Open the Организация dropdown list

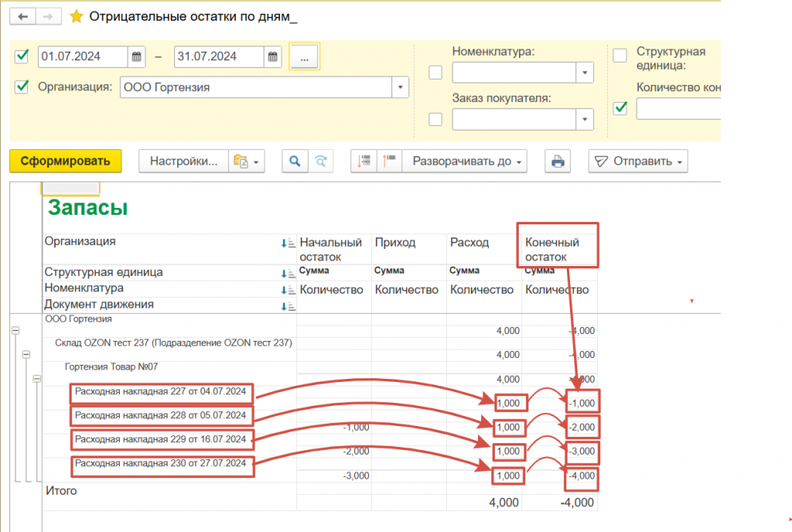tap(400, 87)
